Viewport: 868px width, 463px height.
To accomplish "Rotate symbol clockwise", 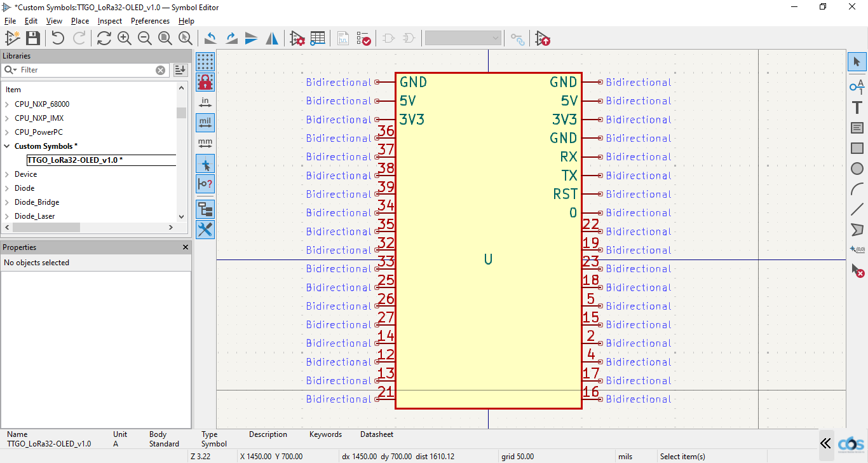I will 231,38.
